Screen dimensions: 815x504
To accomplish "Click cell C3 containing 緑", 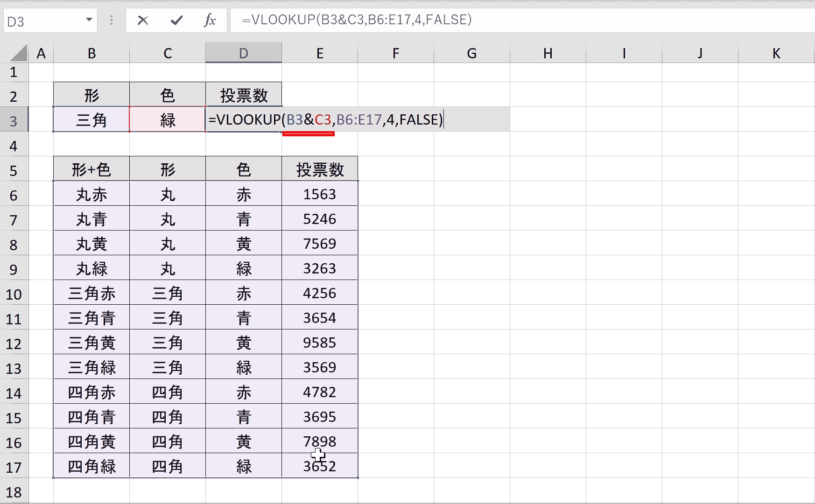I will click(x=168, y=120).
